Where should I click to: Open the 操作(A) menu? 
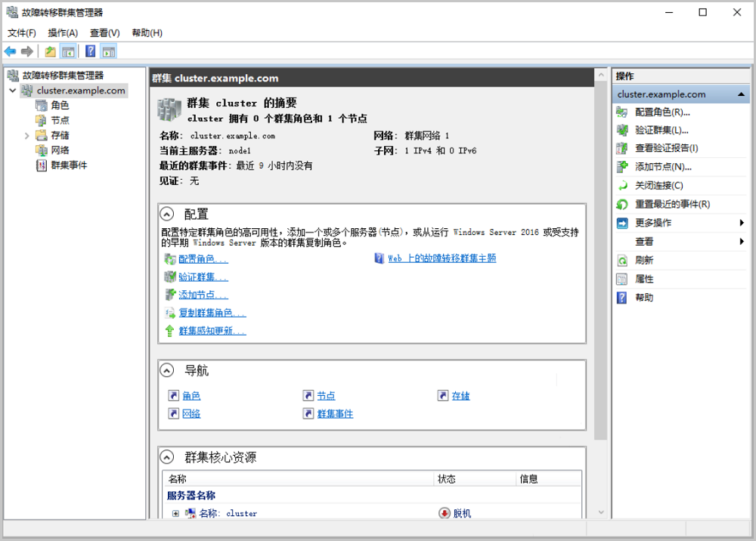(63, 32)
